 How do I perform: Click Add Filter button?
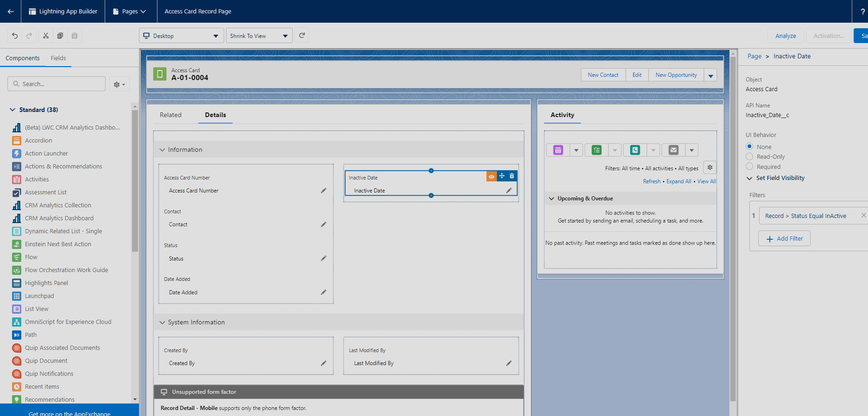click(x=785, y=239)
